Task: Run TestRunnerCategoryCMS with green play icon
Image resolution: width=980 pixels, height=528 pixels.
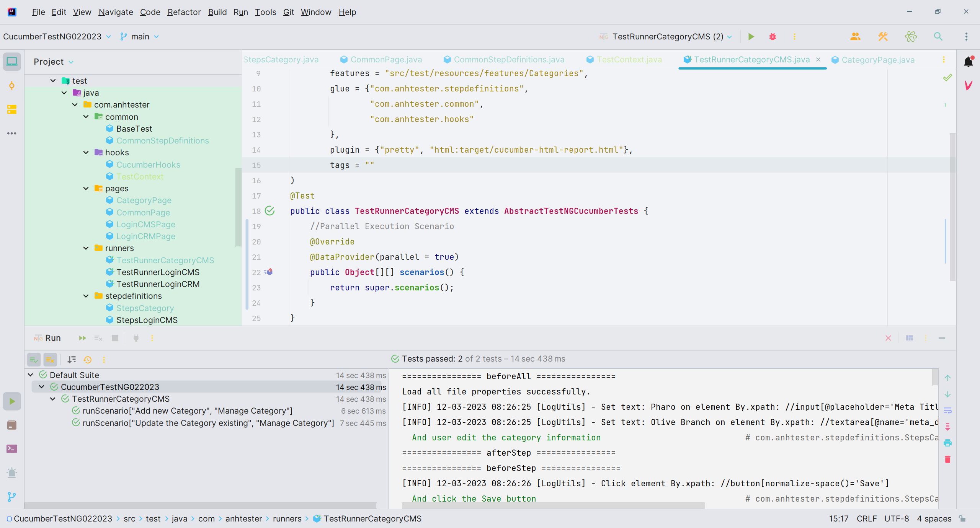Action: pos(751,36)
